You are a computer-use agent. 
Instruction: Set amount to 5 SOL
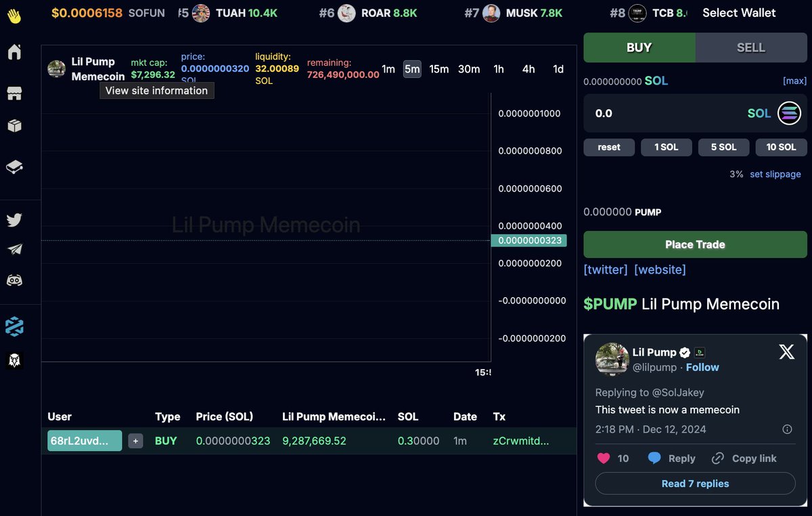pos(724,147)
